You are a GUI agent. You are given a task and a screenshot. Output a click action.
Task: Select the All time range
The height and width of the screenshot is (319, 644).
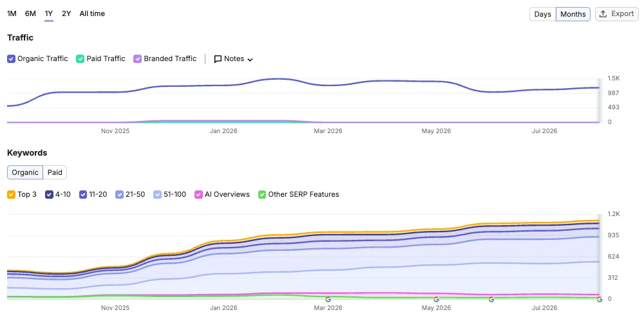point(92,14)
